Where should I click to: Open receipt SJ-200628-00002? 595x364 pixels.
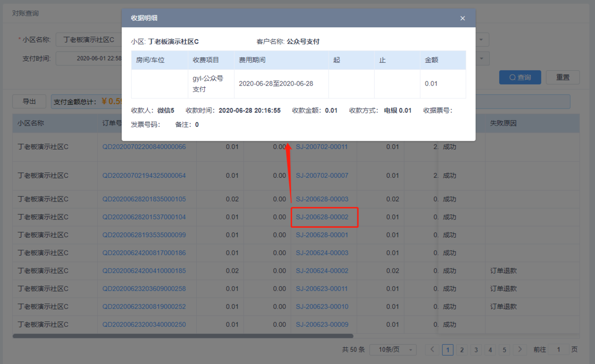(322, 217)
